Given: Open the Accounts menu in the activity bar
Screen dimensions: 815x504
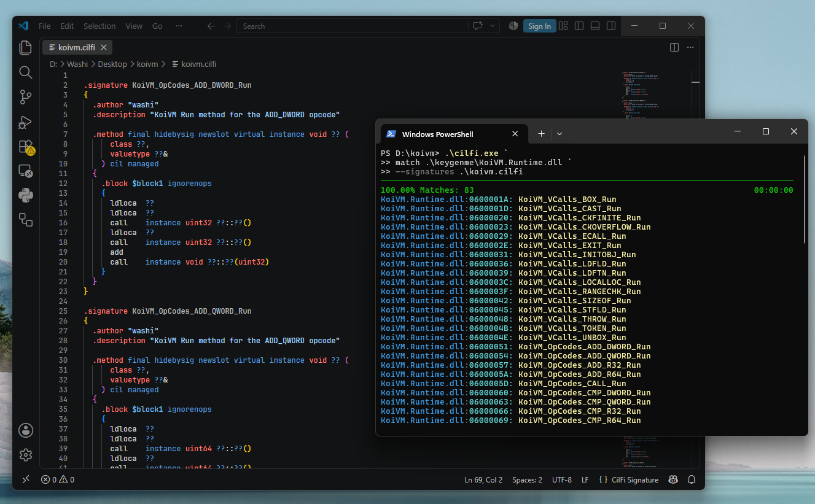Looking at the screenshot, I should pyautogui.click(x=26, y=430).
